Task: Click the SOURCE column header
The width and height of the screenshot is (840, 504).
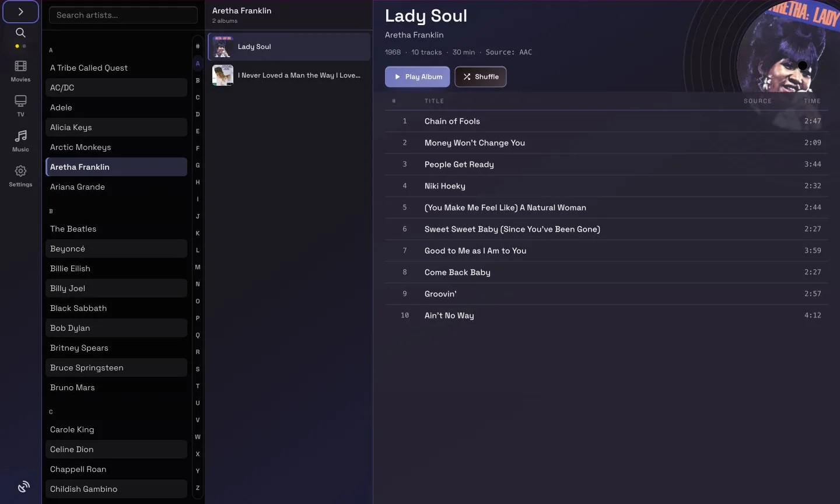Action: coord(757,101)
